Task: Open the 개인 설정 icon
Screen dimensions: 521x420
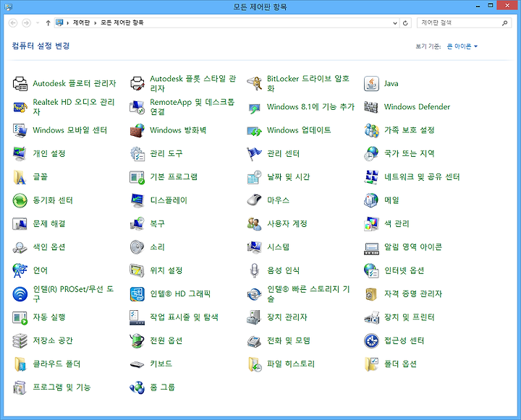Action: 20,154
